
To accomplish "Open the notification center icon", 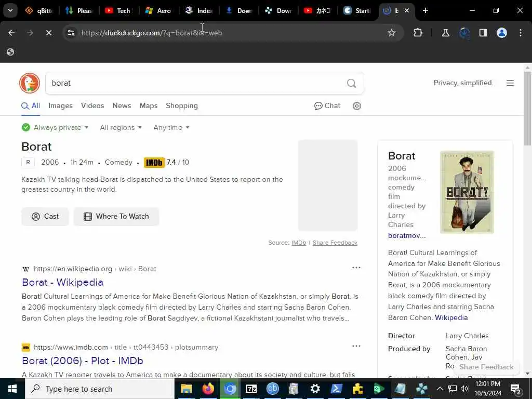I will (x=516, y=389).
